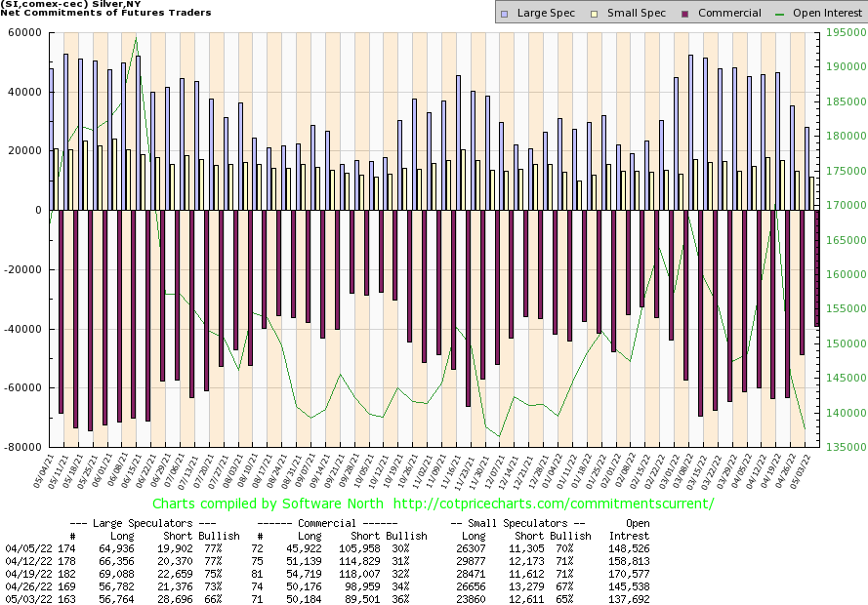Image resolution: width=868 pixels, height=605 pixels.
Task: Click the Open Interest legend label
Action: 829,14
